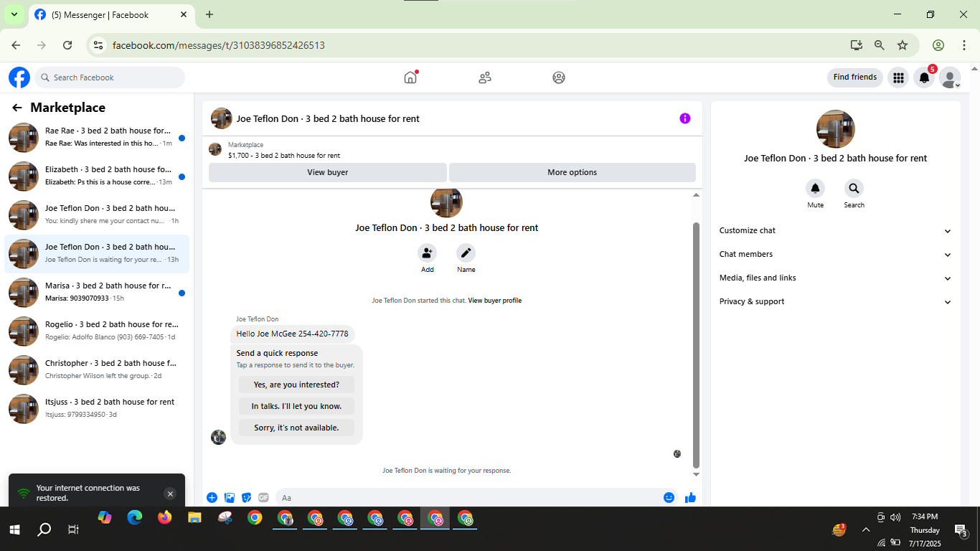The width and height of the screenshot is (980, 551).
Task: Open Chrome's three-dot menu
Action: (964, 45)
